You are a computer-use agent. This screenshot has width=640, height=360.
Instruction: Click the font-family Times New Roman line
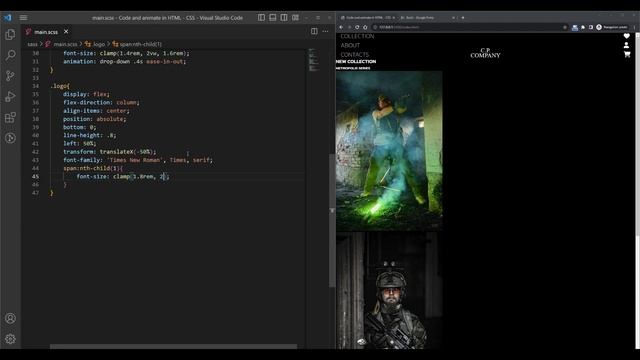[138, 160]
